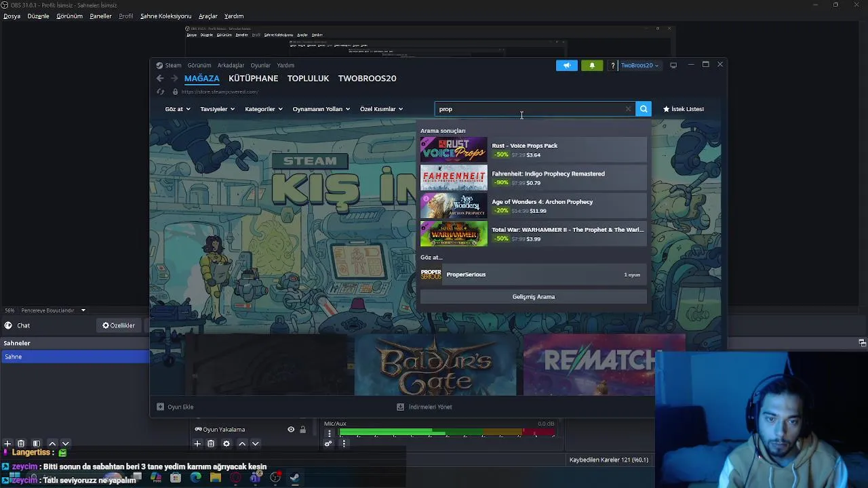Move source up with arrow under Oyun Yakalama
The height and width of the screenshot is (488, 868).
pyautogui.click(x=242, y=444)
